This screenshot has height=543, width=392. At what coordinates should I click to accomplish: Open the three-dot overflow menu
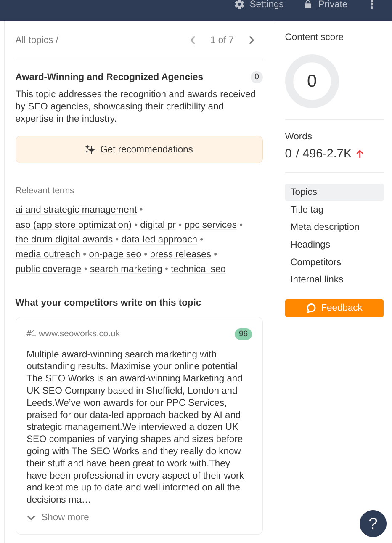click(372, 5)
